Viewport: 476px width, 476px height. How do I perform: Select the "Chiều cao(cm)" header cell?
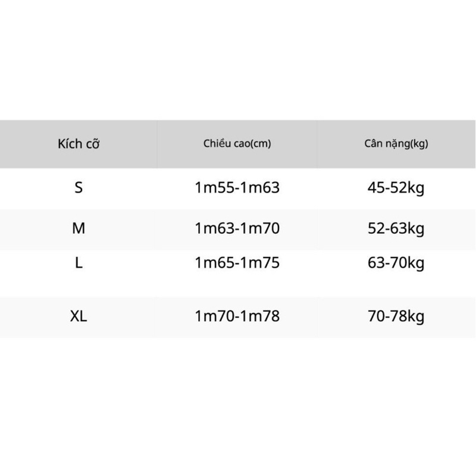tap(237, 144)
